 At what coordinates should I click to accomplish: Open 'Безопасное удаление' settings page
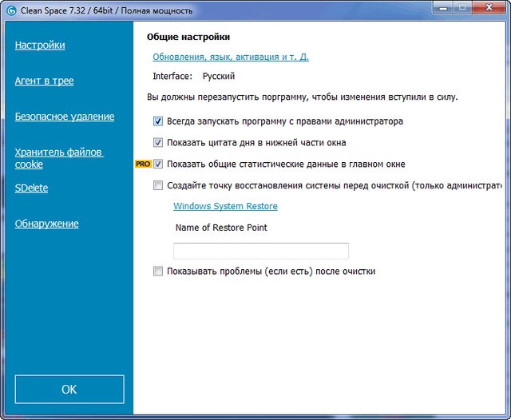coord(64,117)
